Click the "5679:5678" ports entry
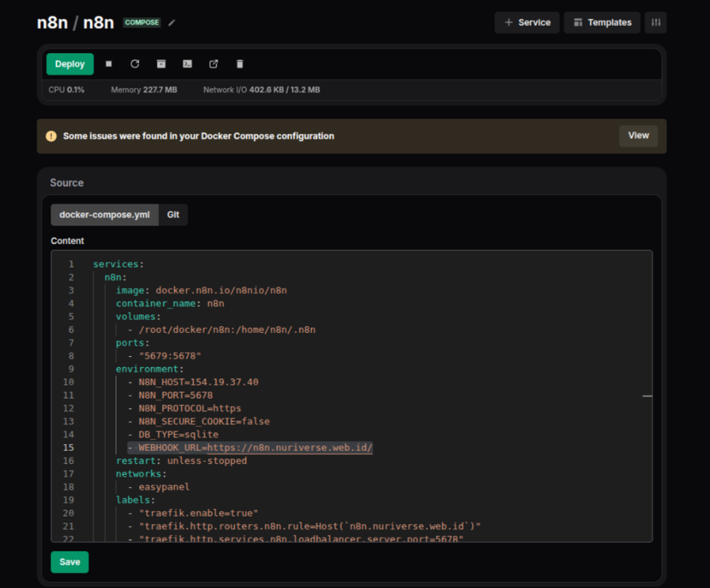Screen dimensions: 710x588 point(170,356)
